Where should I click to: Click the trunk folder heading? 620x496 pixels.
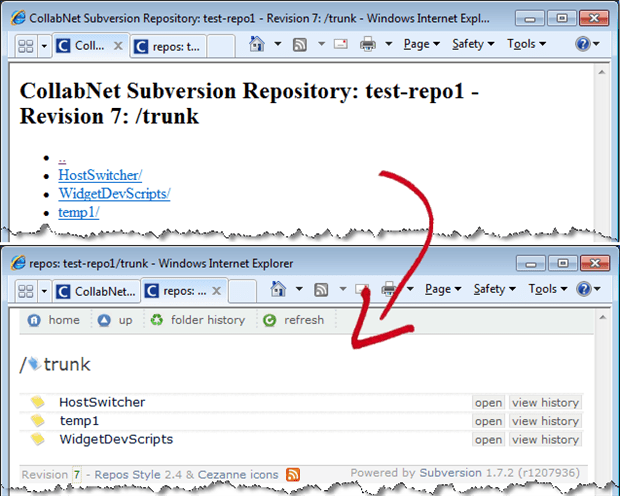point(67,364)
